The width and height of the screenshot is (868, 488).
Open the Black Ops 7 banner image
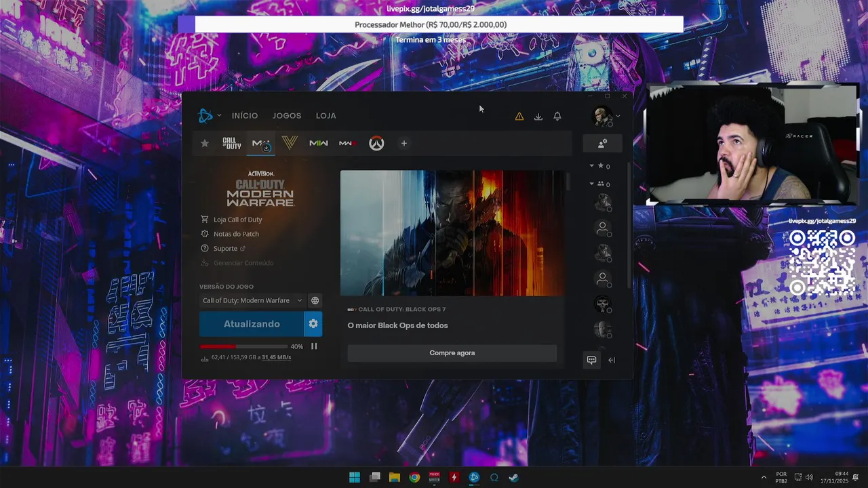(x=452, y=233)
